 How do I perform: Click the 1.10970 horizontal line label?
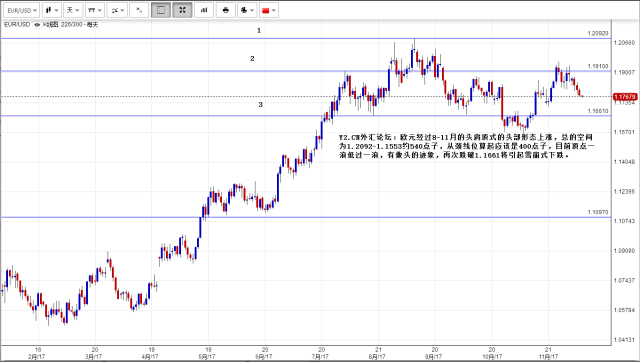point(598,212)
